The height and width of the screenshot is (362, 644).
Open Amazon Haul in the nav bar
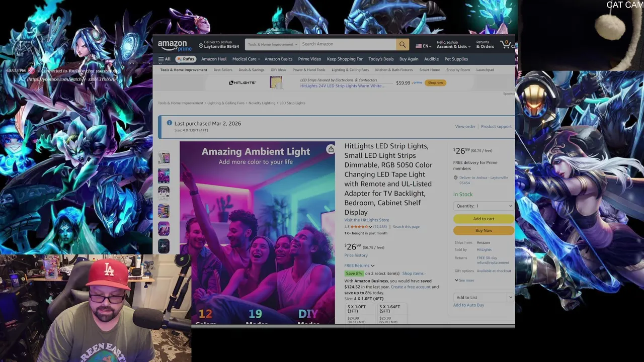pos(214,59)
